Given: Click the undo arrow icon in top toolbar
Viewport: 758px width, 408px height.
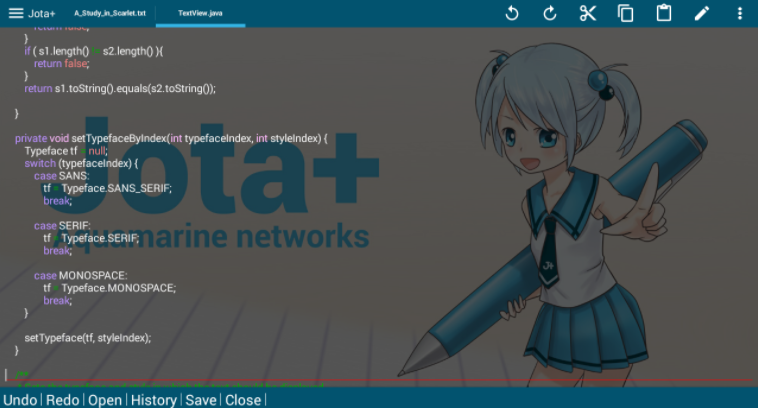Looking at the screenshot, I should coord(511,13).
